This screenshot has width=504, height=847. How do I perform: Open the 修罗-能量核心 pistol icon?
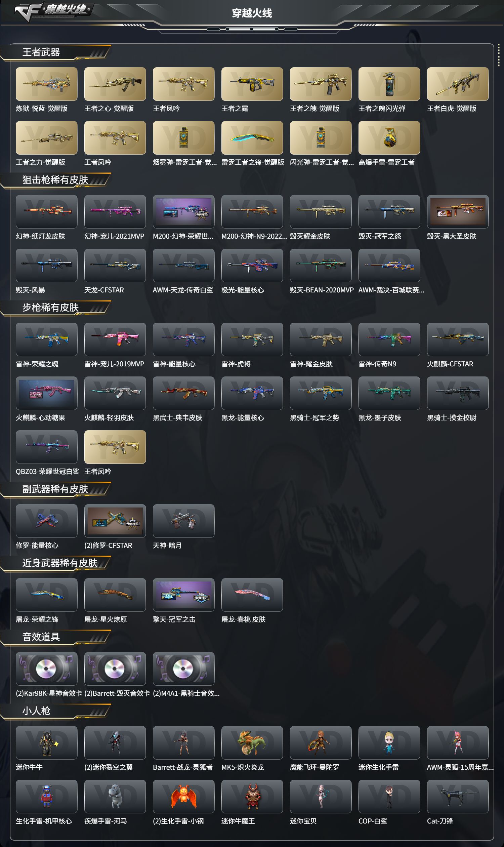click(x=46, y=521)
